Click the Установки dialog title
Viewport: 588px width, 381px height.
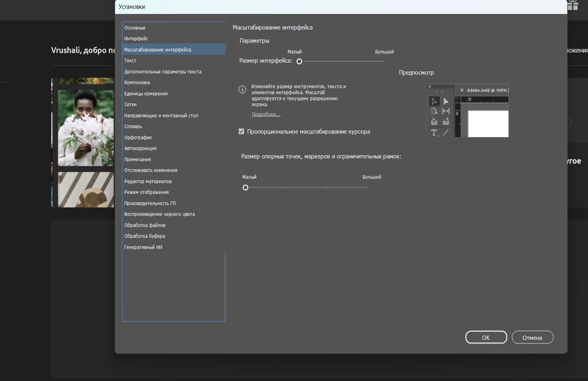coord(132,7)
